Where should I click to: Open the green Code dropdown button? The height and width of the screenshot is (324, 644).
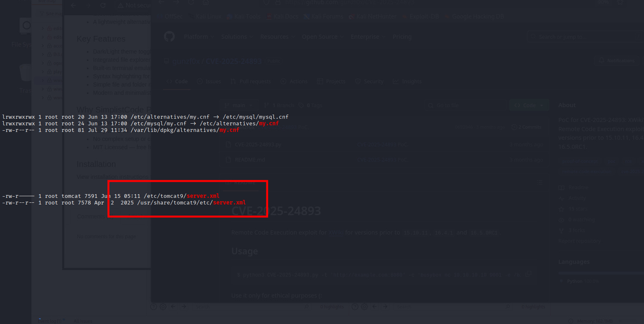pyautogui.click(x=529, y=106)
